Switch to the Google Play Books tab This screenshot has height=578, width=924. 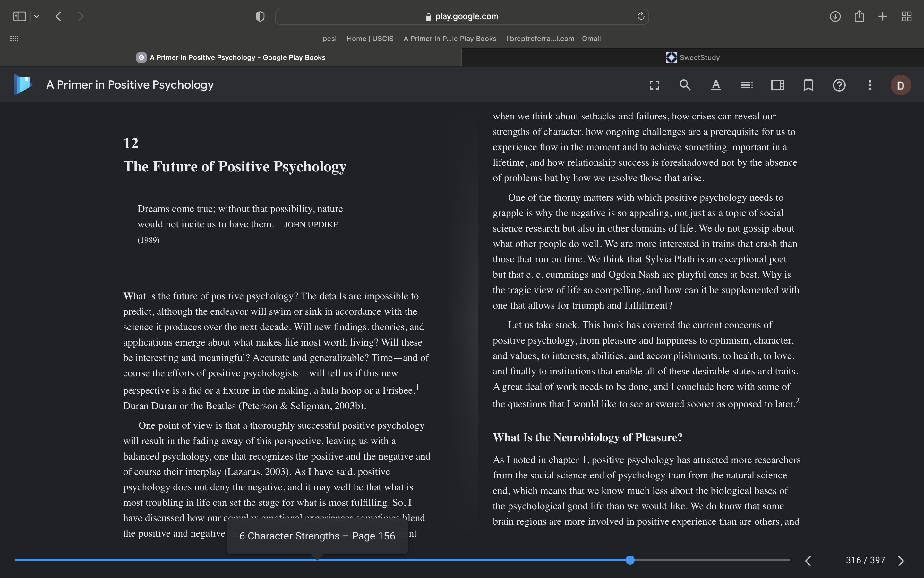pos(231,57)
